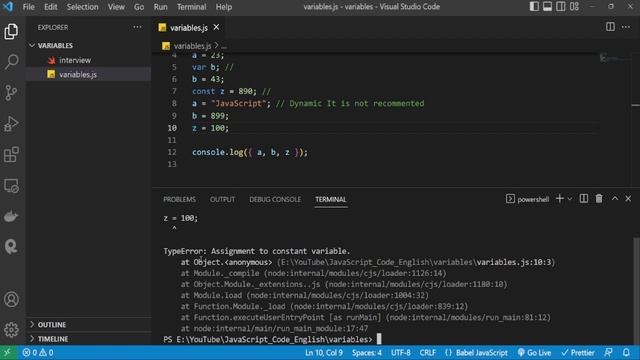
Task: Click the editor minimap
Action: (614, 58)
